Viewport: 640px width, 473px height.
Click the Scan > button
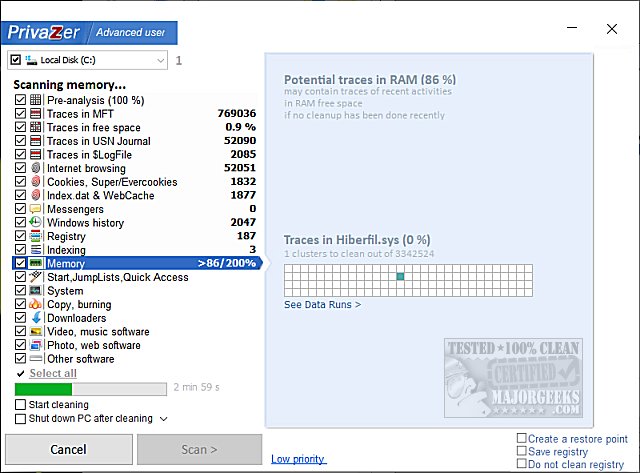click(x=199, y=449)
